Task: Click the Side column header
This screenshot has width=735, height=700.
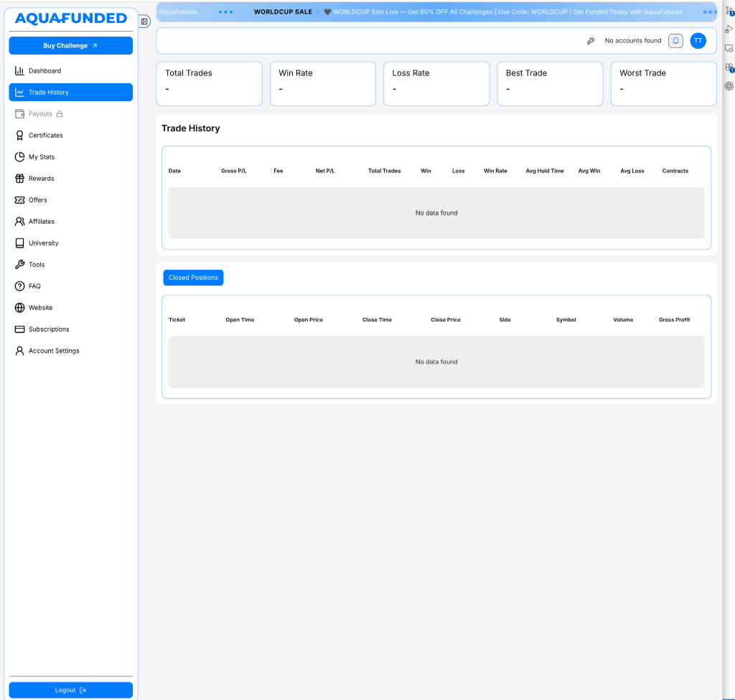Action: pos(505,319)
